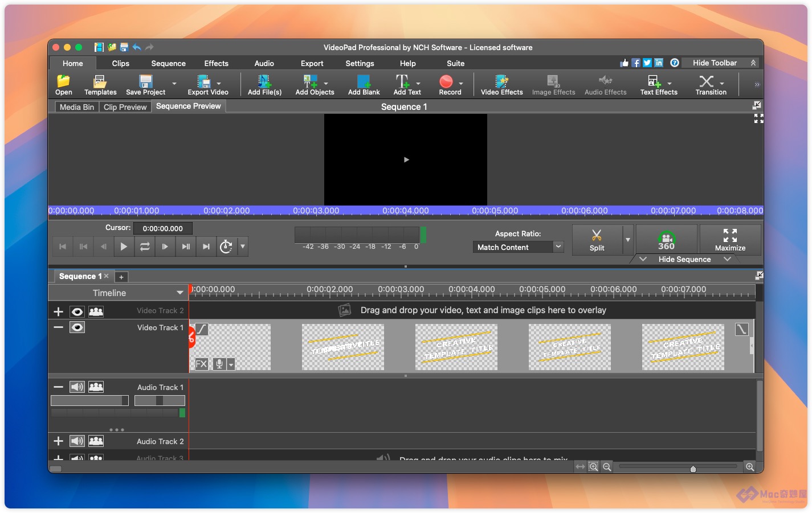Open the Export menu tab

(312, 63)
